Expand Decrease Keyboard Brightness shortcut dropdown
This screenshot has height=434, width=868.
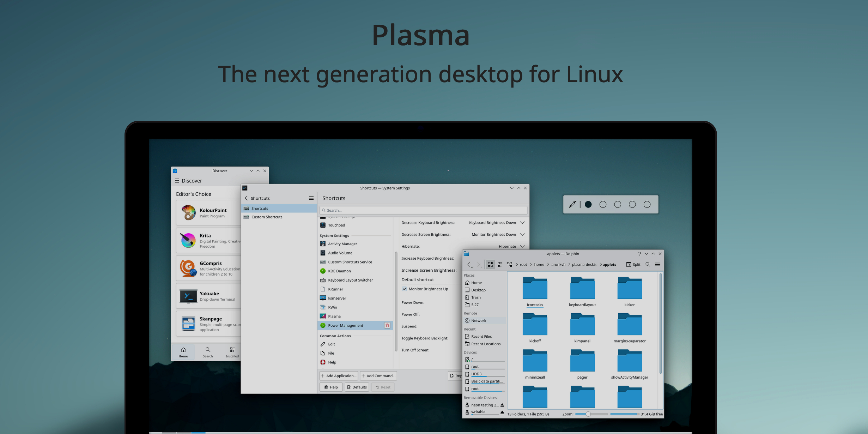click(x=522, y=223)
